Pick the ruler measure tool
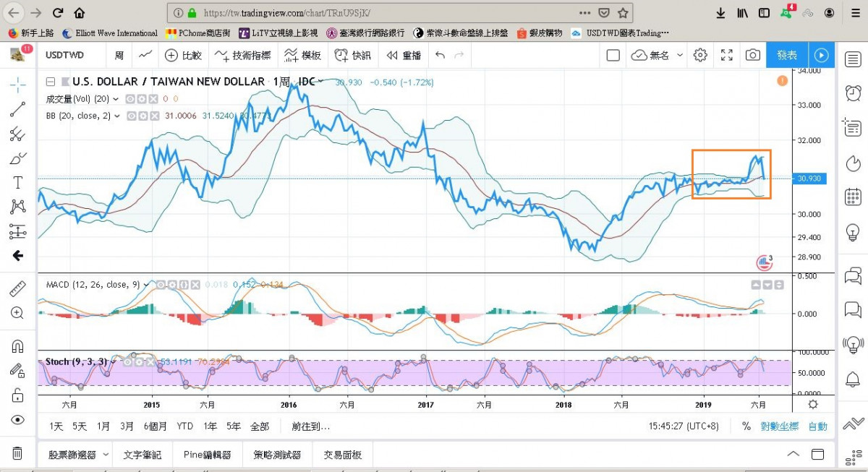 [18, 289]
